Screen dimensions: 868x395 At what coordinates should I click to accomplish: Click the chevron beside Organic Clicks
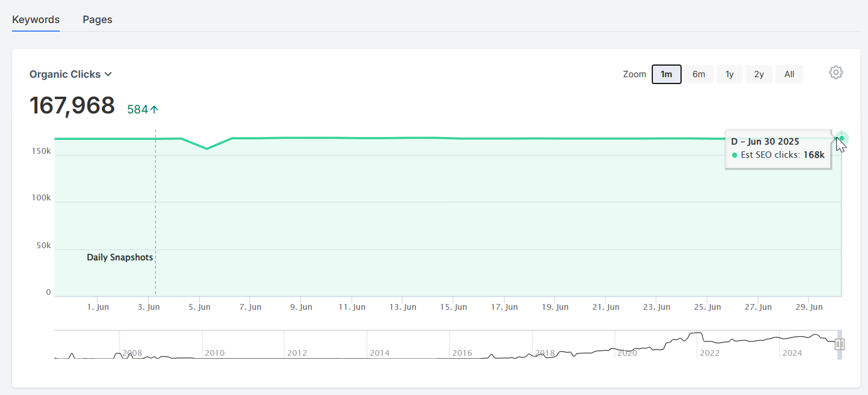pos(108,74)
